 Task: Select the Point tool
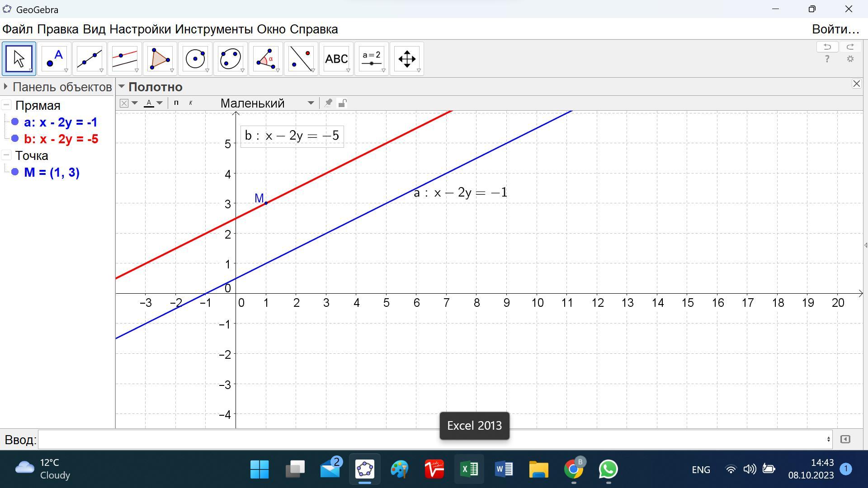(54, 59)
